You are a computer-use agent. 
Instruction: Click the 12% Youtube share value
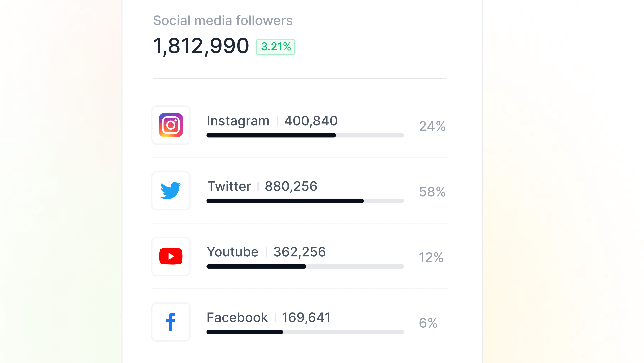pyautogui.click(x=431, y=257)
